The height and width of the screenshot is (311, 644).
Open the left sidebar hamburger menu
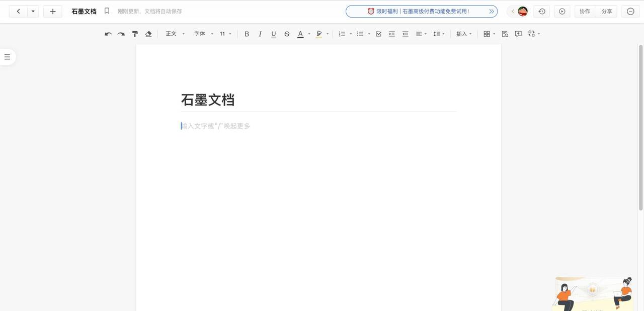(7, 56)
